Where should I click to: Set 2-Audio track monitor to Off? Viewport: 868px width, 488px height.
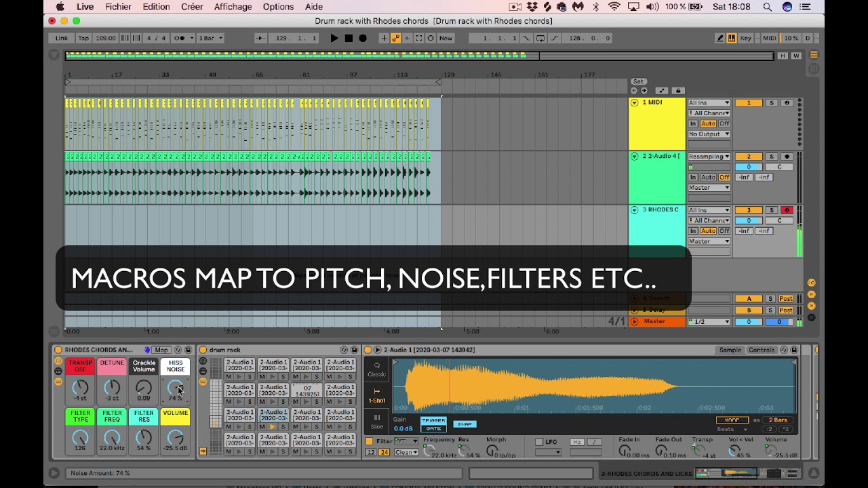[724, 178]
